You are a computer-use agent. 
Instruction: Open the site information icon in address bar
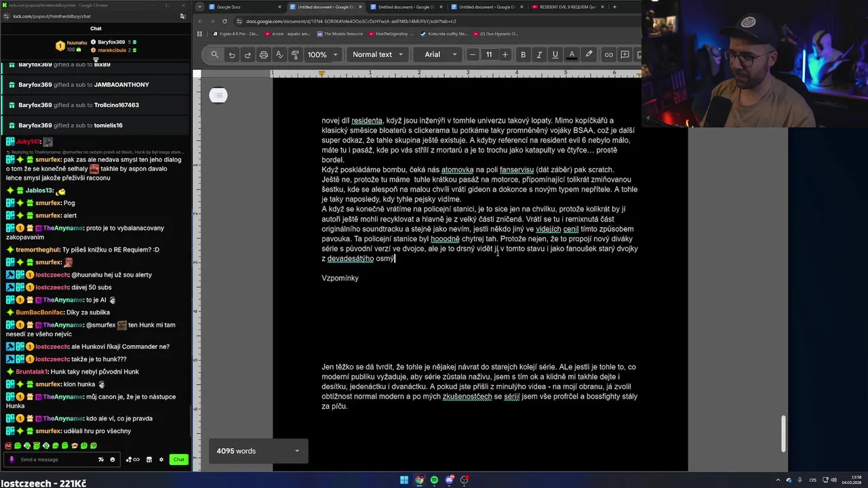tap(239, 21)
